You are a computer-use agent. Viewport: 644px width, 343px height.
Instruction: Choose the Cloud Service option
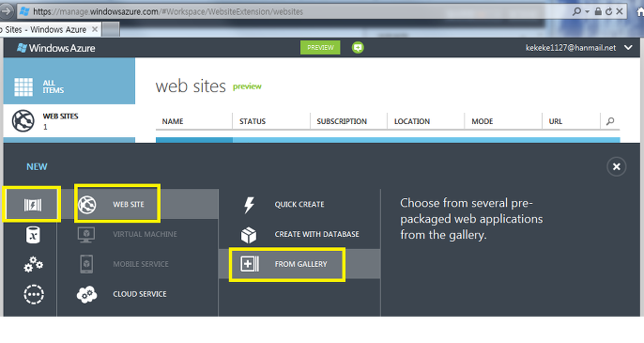tap(138, 294)
